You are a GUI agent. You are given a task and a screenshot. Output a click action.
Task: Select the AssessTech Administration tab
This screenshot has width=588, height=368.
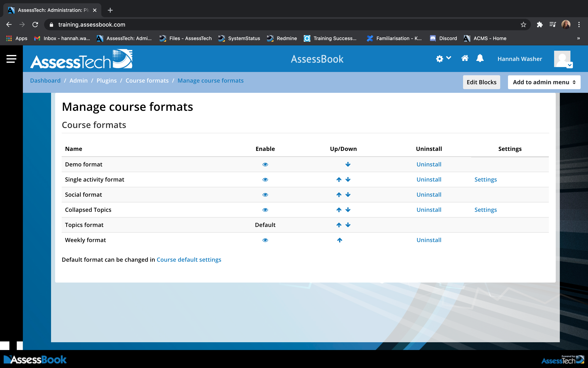(x=52, y=10)
